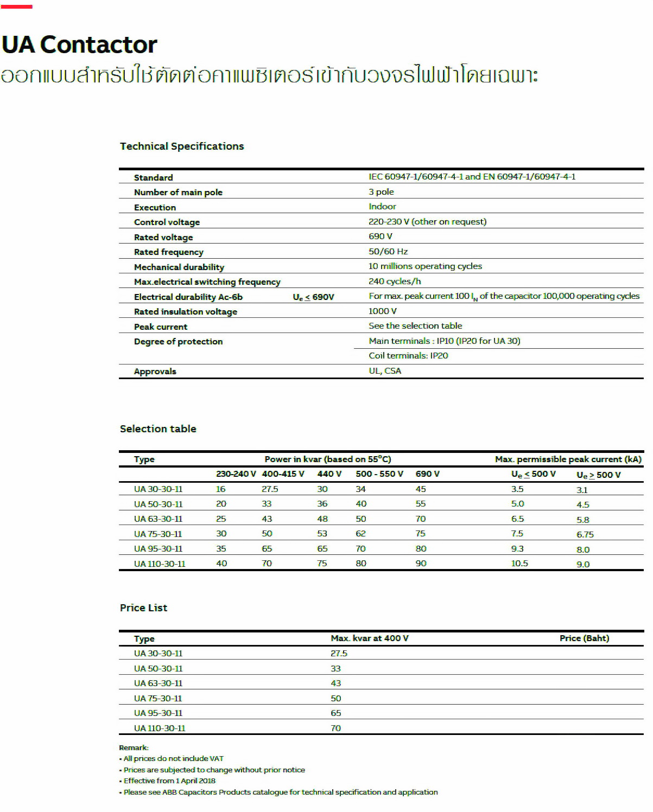Click "UA 63-30-11" in the Selection table

159,519
